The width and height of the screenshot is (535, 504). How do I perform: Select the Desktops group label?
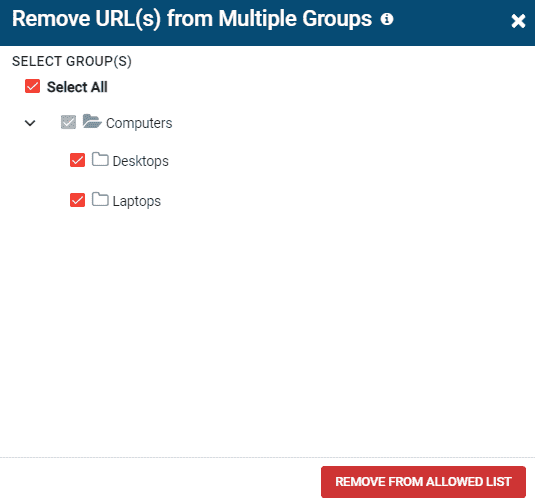(x=141, y=161)
